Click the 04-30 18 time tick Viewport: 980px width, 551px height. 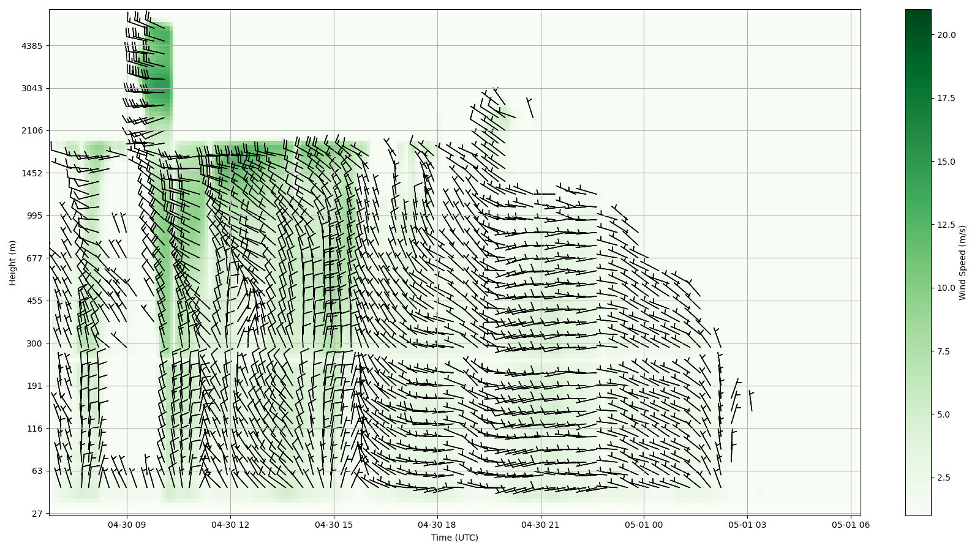pyautogui.click(x=437, y=525)
